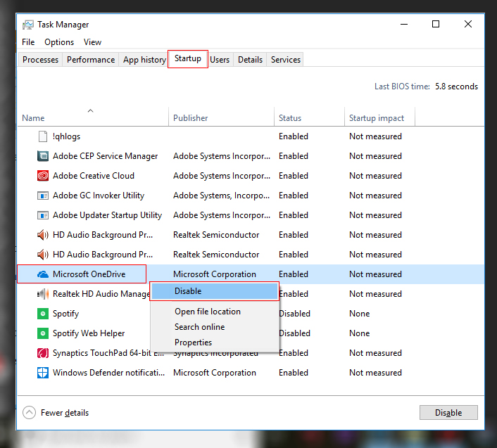The width and height of the screenshot is (497, 448).
Task: Open the View menu
Action: coord(92,42)
